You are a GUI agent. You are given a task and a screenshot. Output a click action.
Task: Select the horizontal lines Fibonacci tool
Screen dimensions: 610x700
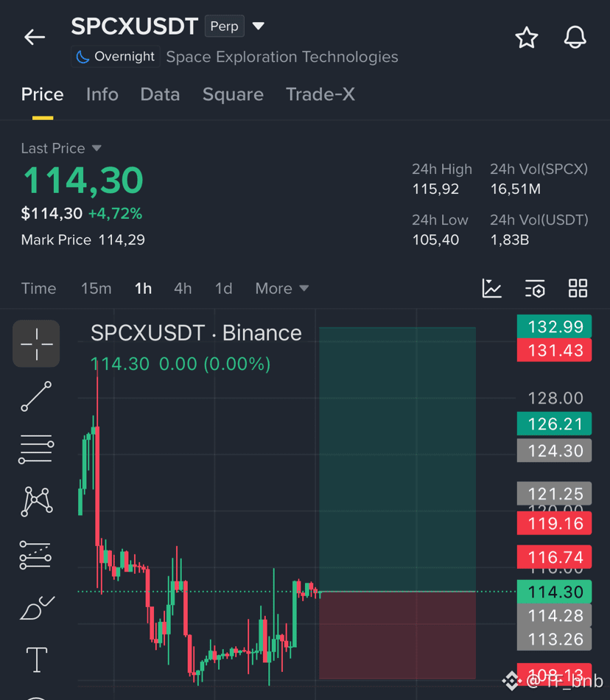pos(36,449)
